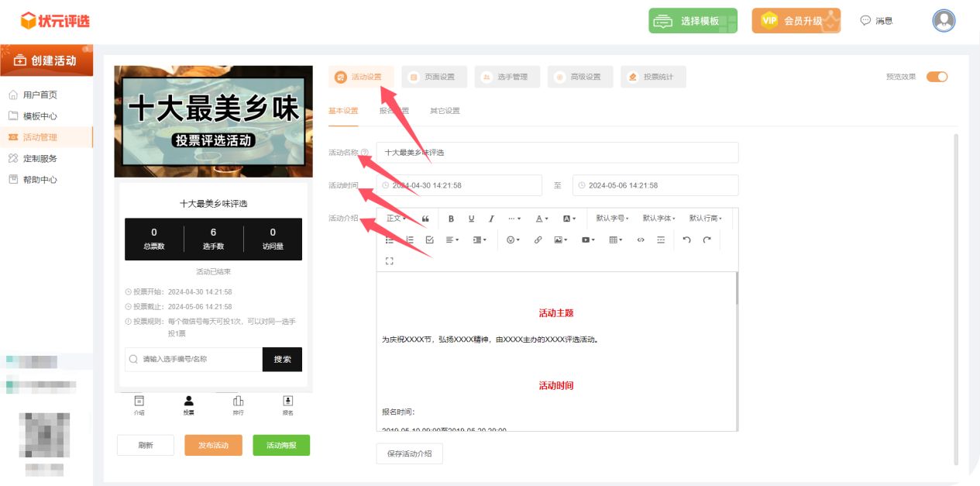The image size is (980, 486).
Task: Apply underline formatting in the editor
Action: click(x=471, y=219)
